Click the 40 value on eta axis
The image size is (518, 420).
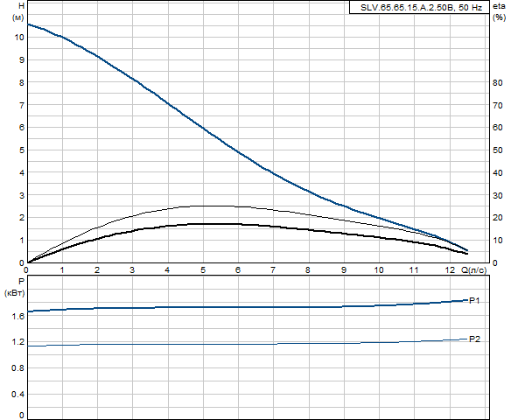[498, 173]
